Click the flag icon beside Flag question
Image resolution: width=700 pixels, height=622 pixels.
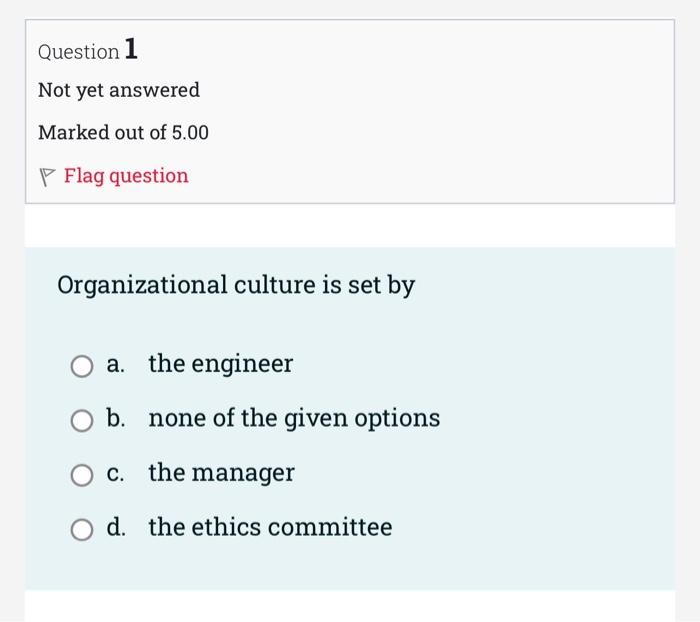coord(46,177)
